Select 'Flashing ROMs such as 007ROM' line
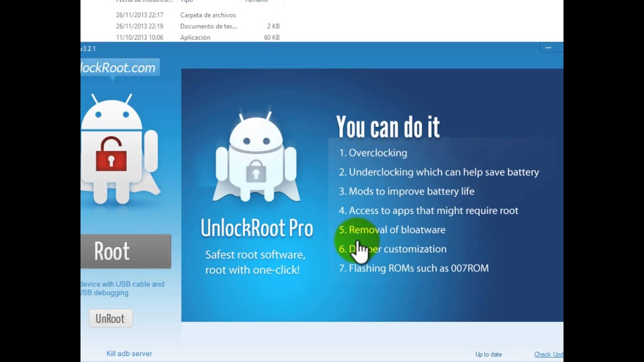 click(414, 268)
